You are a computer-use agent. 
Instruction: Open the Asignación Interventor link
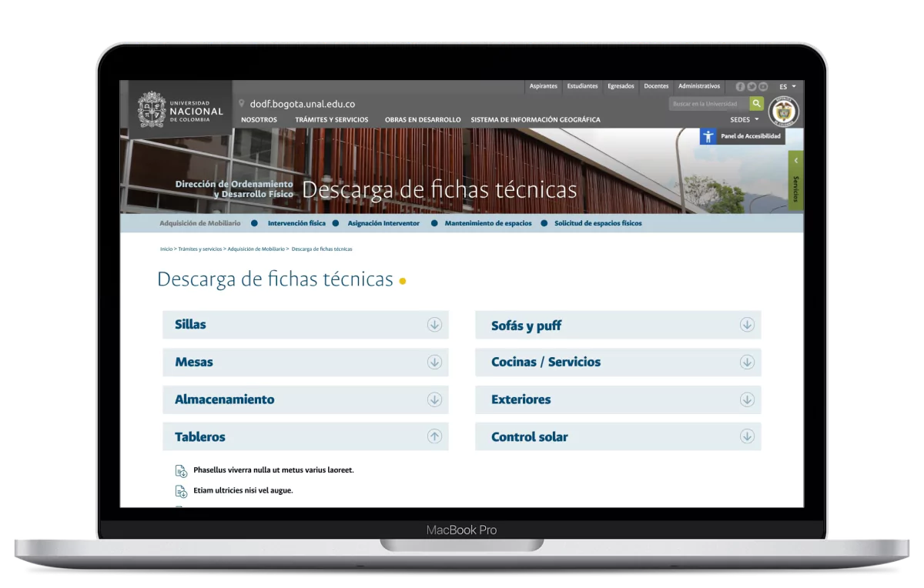pos(383,223)
